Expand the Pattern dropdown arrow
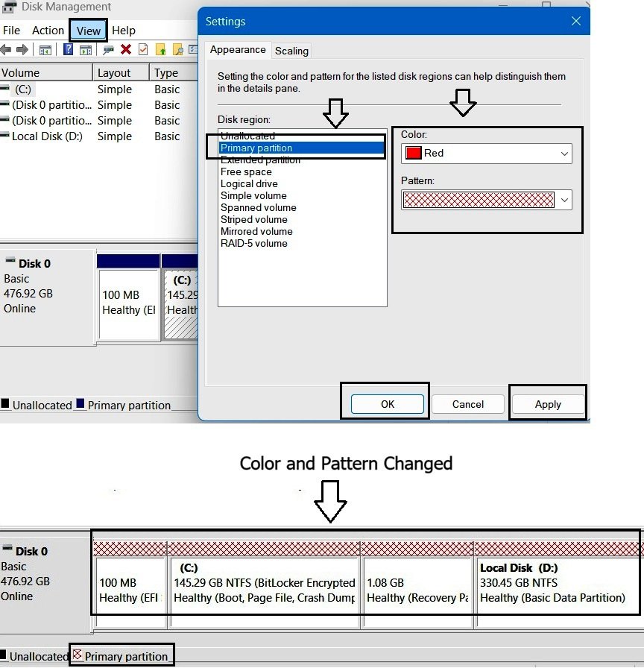Viewport: 644px width, 668px height. (x=564, y=200)
